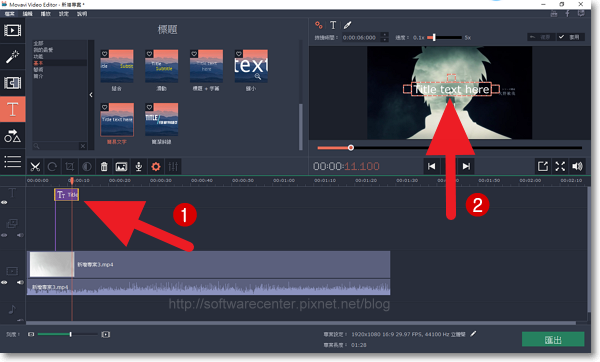Screen dimensions: 600x362
Task: Click the microphone record audio icon
Action: (139, 167)
